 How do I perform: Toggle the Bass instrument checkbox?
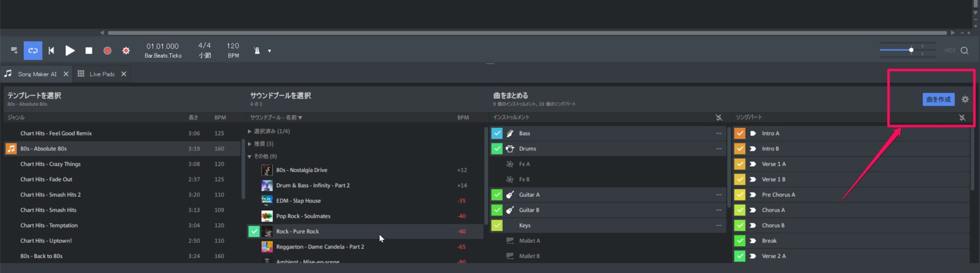point(497,133)
